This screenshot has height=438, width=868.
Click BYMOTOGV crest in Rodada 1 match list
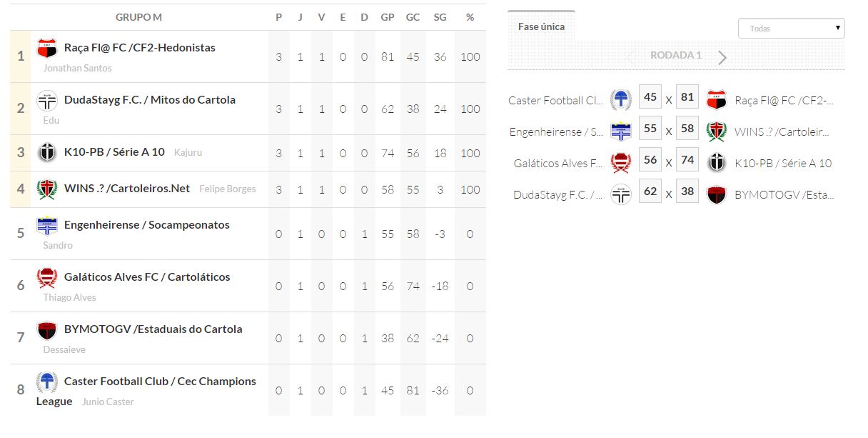click(716, 194)
